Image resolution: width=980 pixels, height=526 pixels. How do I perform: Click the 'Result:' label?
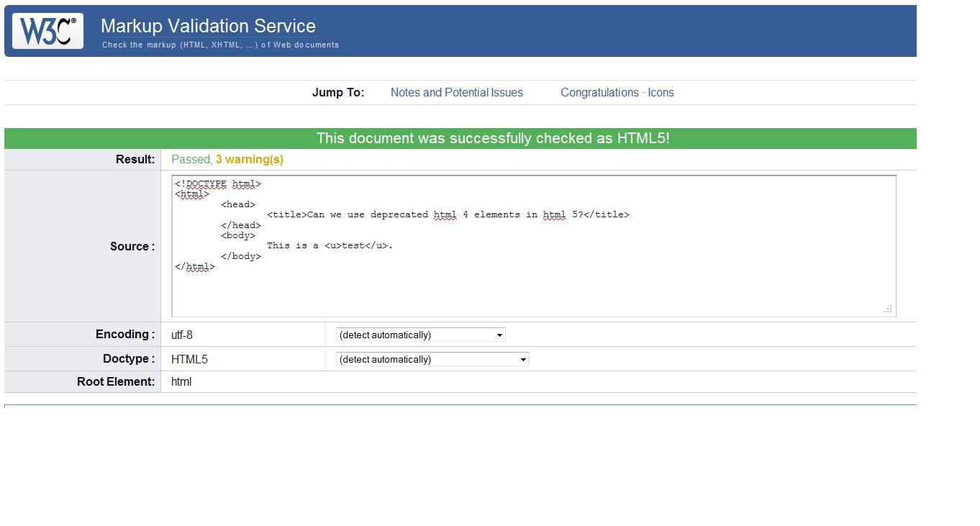pyautogui.click(x=135, y=159)
